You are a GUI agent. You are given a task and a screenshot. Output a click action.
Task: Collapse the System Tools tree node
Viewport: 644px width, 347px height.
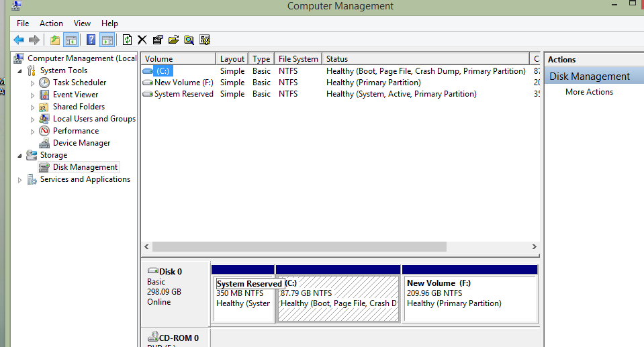click(19, 71)
